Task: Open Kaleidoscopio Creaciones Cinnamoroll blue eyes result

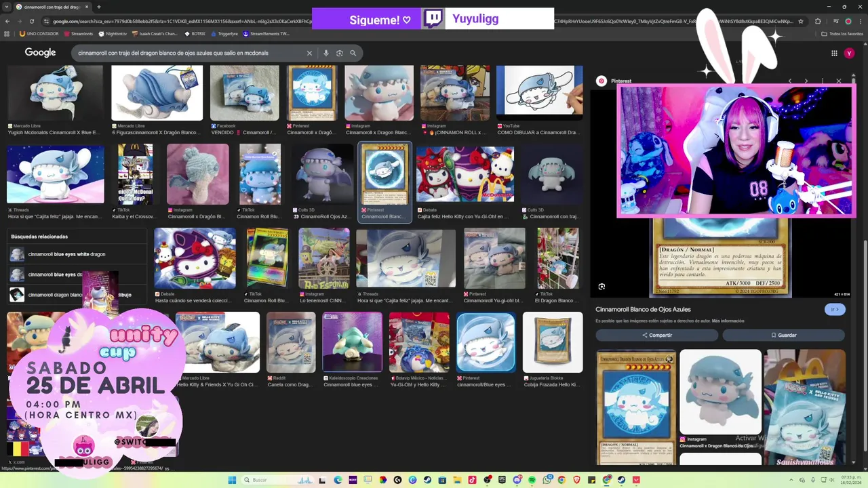Action: pos(352,350)
